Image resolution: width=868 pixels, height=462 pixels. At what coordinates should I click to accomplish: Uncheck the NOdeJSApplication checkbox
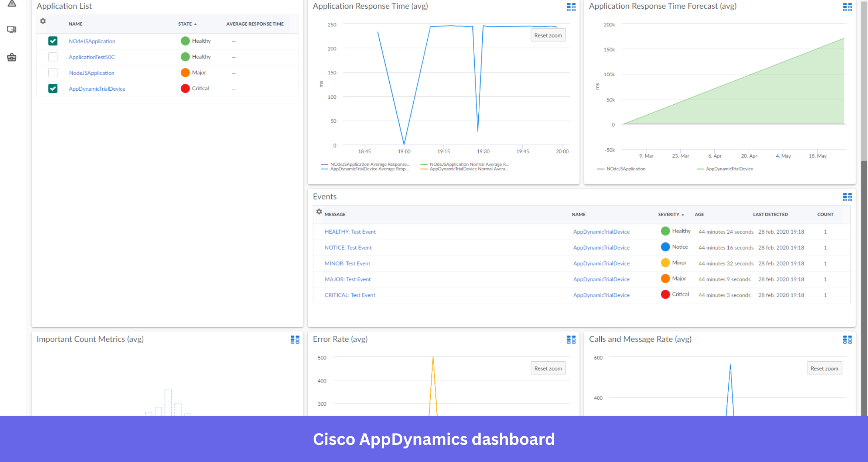coord(53,41)
